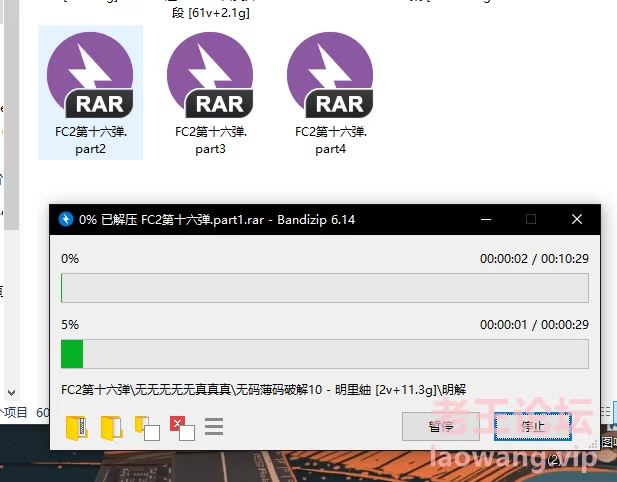This screenshot has width=617, height=482.
Task: Click the red X with page icon in Bandizip
Action: pos(182,428)
